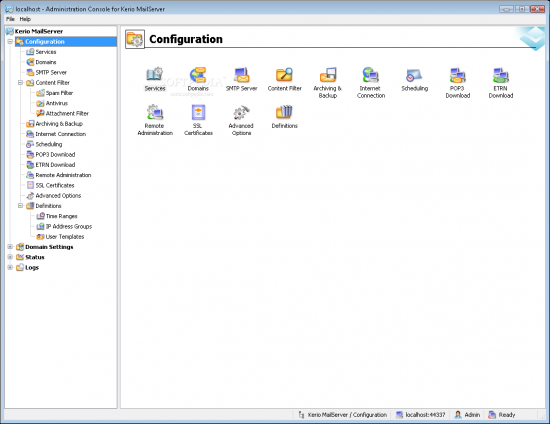Select Domains in the sidebar tree
This screenshot has width=550, height=424.
[46, 62]
